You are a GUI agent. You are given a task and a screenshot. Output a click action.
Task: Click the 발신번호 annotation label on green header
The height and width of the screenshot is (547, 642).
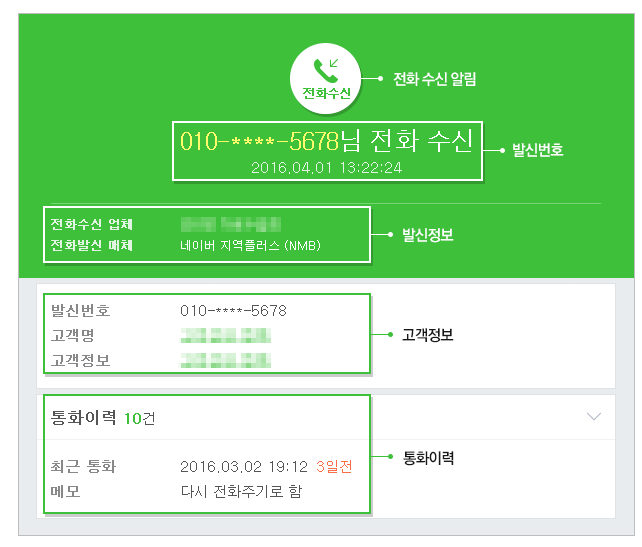tap(538, 150)
